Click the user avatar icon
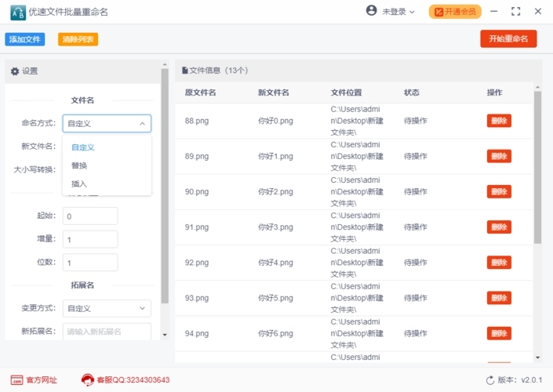 [x=371, y=11]
